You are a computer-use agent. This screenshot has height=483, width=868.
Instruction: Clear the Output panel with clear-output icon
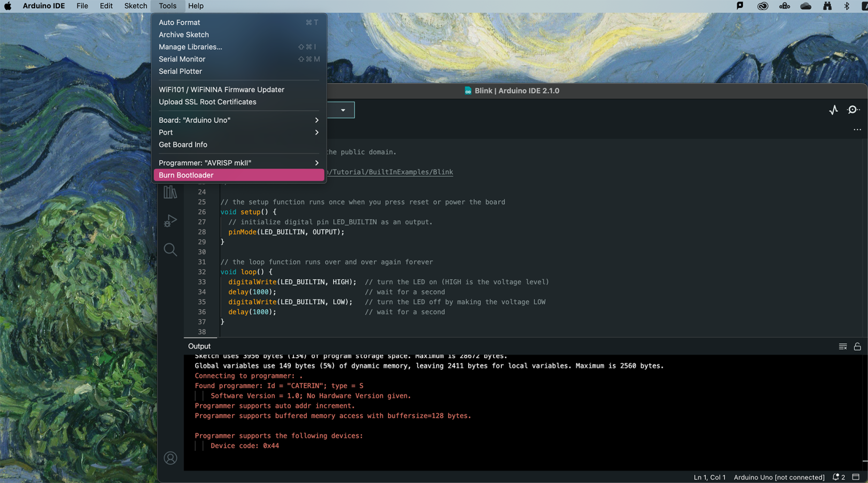pos(843,347)
